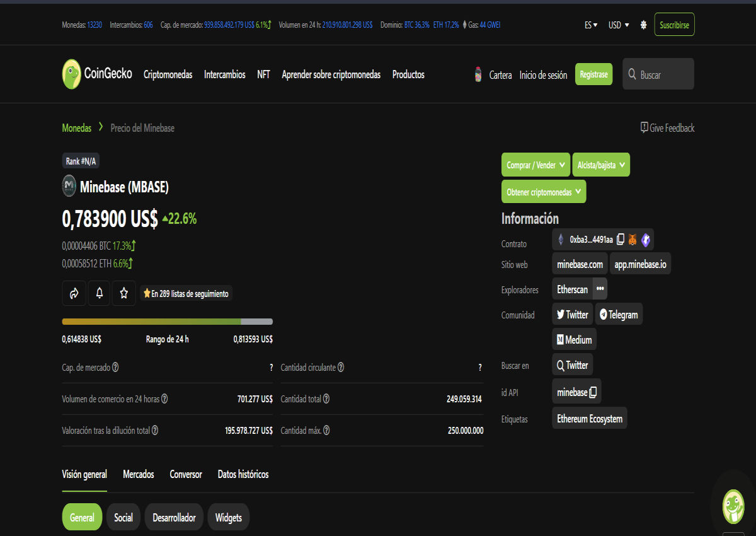Open the Telegram community link
This screenshot has width=756, height=536.
619,315
